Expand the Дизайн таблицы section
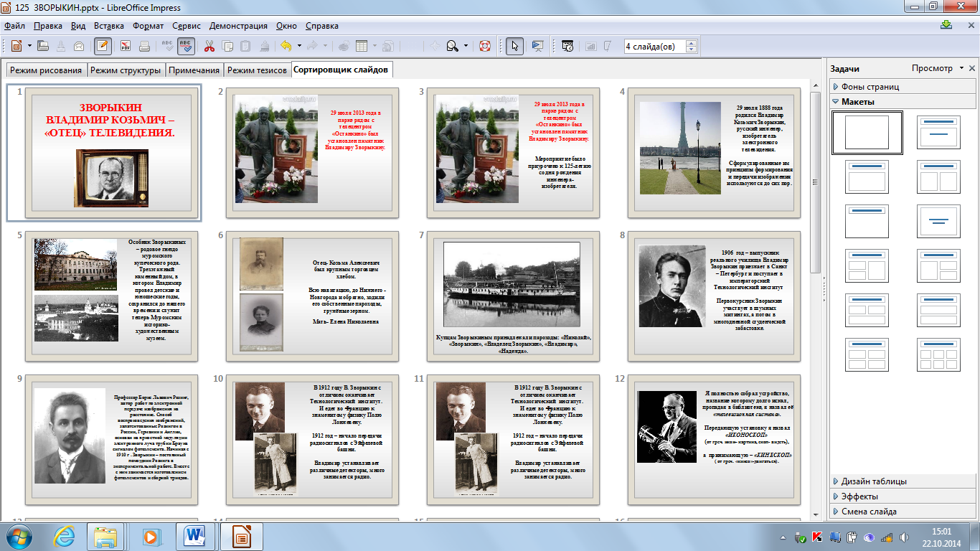 pos(903,481)
